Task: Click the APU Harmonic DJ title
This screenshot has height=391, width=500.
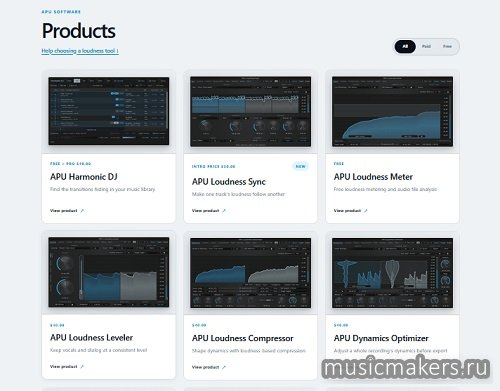Action: coord(84,177)
